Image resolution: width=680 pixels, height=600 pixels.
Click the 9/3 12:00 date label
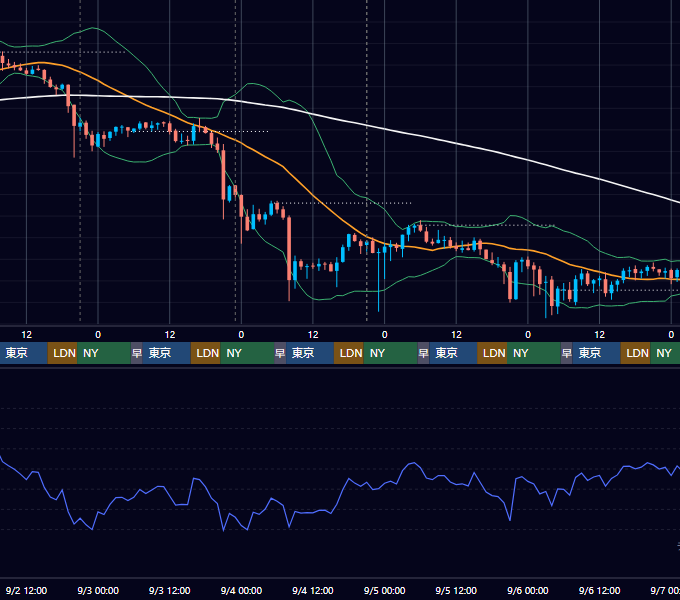click(x=170, y=590)
